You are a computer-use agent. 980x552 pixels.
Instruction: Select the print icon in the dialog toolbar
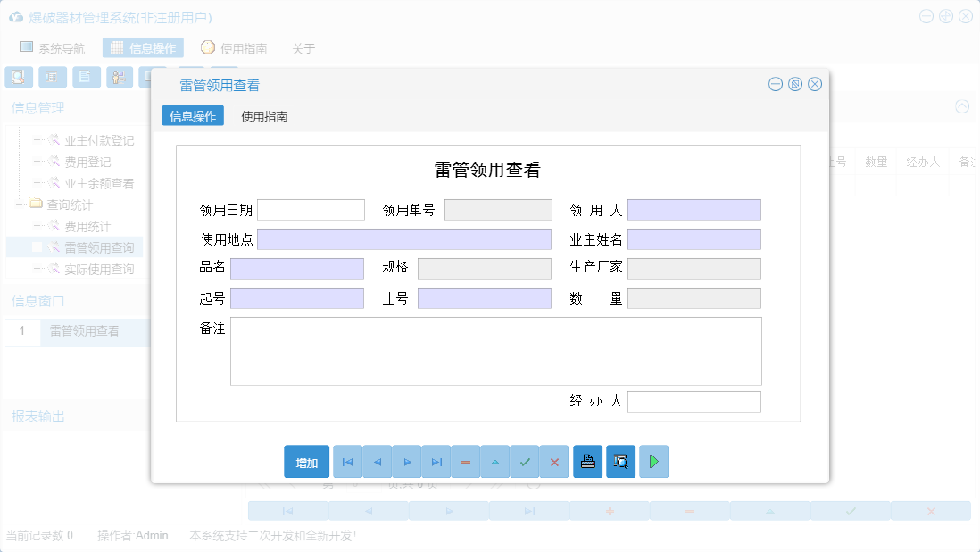click(x=587, y=461)
